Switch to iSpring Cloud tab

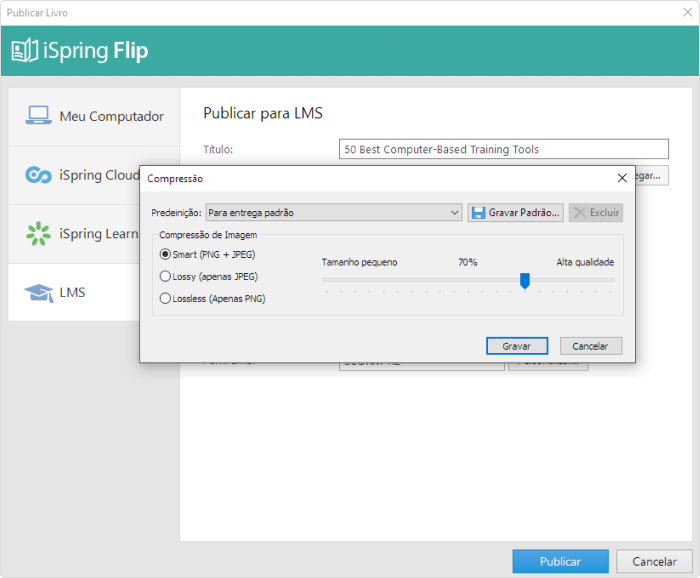[x=74, y=175]
